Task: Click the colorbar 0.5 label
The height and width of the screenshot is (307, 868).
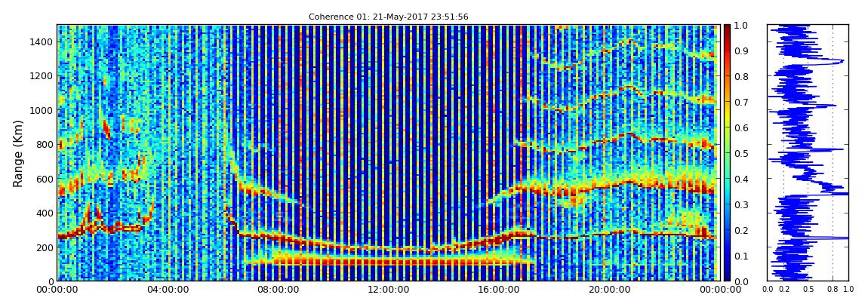Action: (x=743, y=153)
